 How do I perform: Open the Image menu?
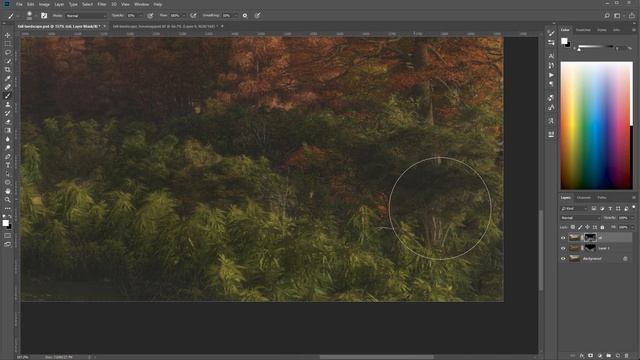[44, 4]
